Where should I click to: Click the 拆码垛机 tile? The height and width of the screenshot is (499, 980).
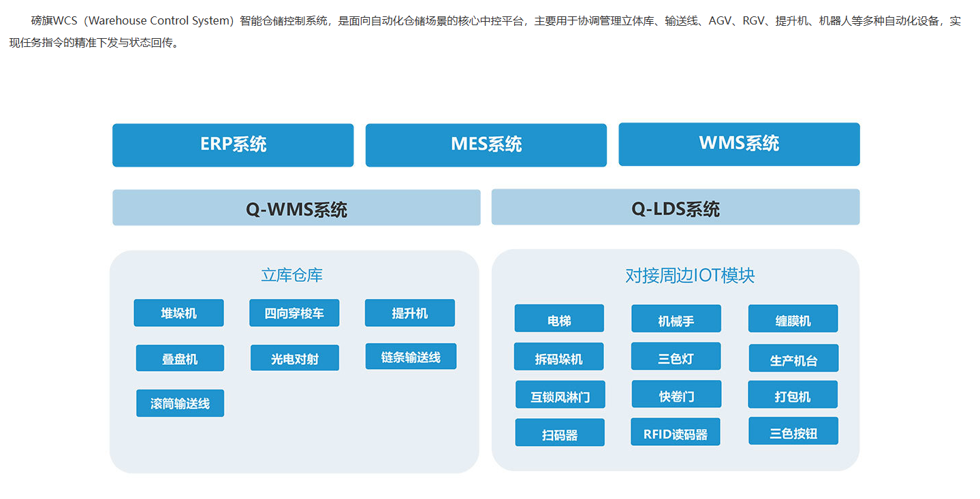click(x=558, y=357)
